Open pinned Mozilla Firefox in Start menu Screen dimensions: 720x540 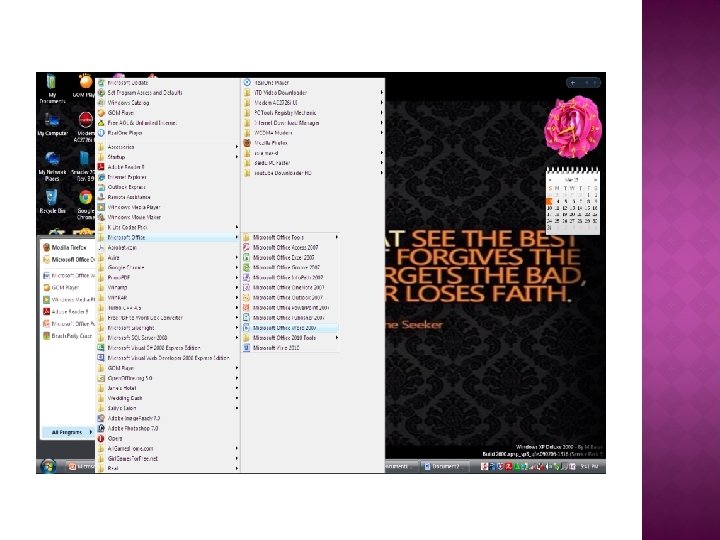(68, 248)
